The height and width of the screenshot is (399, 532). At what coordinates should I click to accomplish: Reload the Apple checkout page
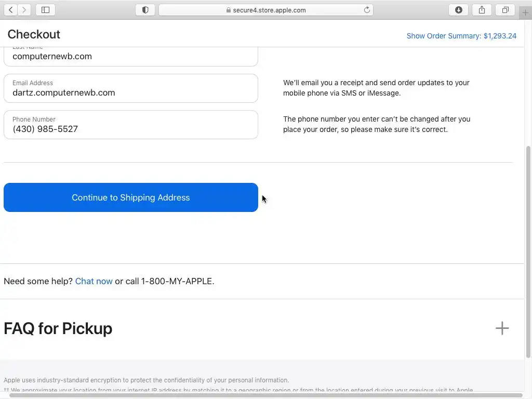pos(367,10)
